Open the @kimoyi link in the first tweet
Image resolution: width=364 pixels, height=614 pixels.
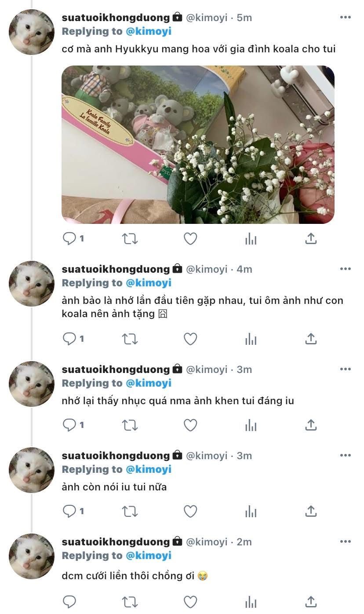click(149, 31)
